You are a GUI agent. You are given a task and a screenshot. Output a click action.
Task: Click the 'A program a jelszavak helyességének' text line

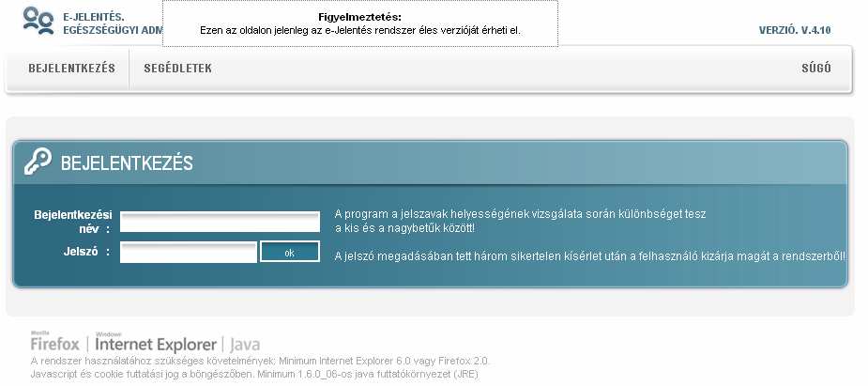(x=521, y=214)
